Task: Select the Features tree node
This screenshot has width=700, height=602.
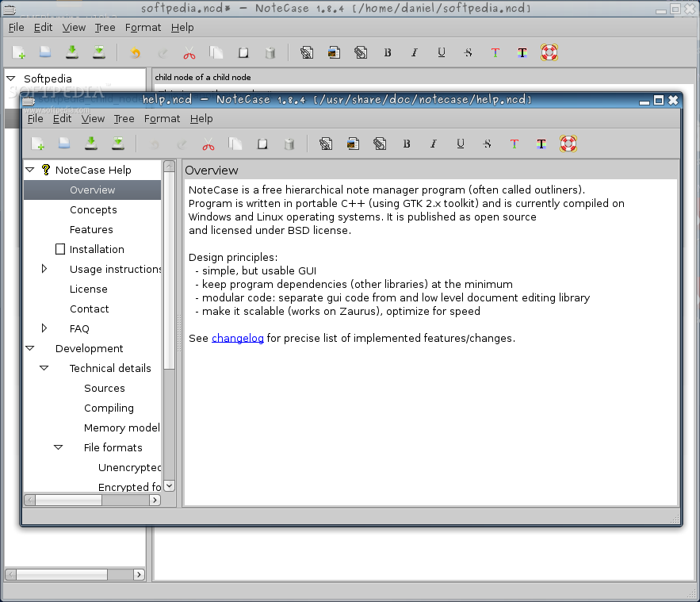Action: click(x=91, y=229)
